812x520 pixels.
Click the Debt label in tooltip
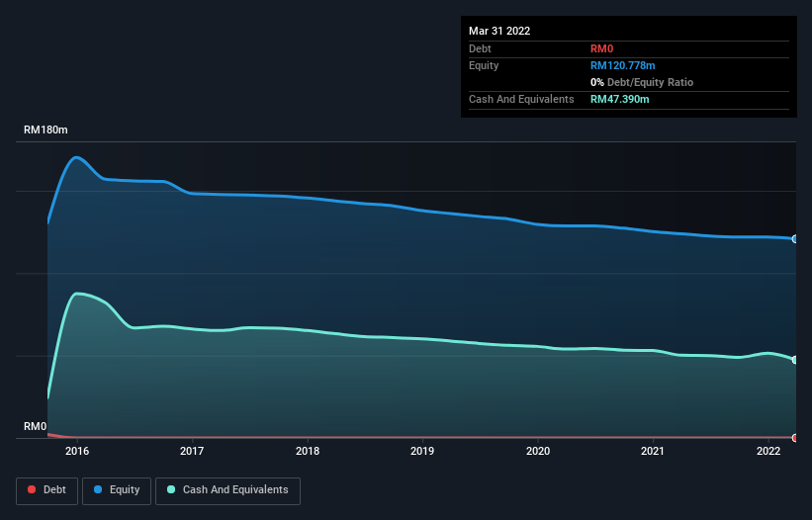click(x=480, y=48)
